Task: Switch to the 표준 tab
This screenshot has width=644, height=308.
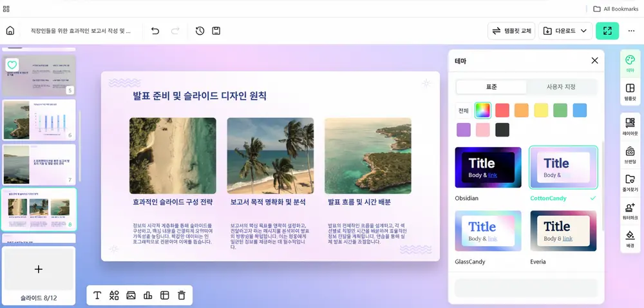Action: (491, 87)
